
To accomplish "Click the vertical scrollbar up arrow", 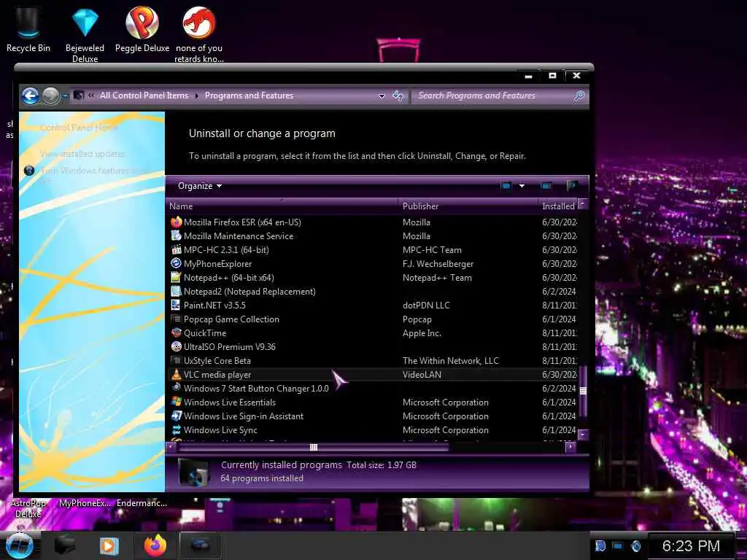I will pyautogui.click(x=583, y=205).
